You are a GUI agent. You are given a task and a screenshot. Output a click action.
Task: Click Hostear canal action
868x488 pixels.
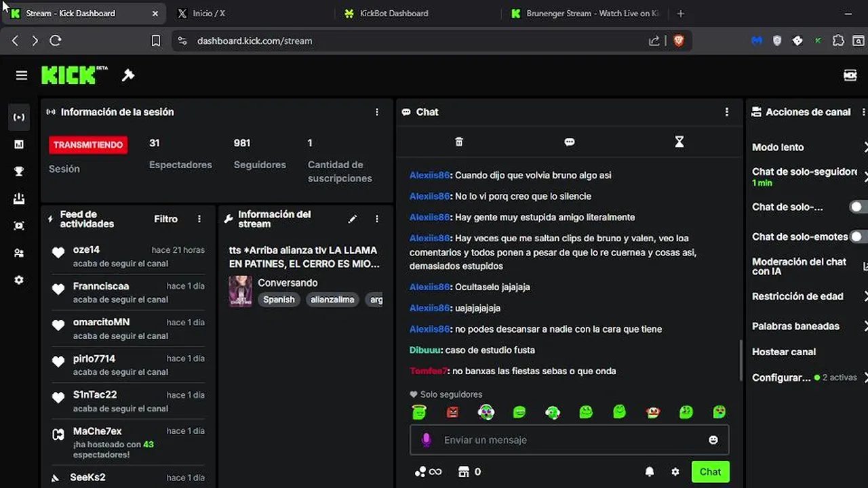(x=784, y=352)
